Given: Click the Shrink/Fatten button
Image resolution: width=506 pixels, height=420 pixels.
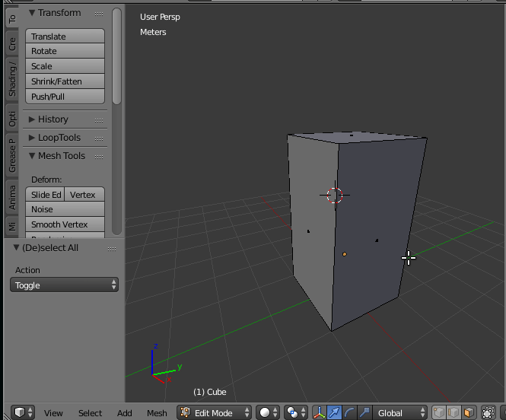Looking at the screenshot, I should (65, 81).
